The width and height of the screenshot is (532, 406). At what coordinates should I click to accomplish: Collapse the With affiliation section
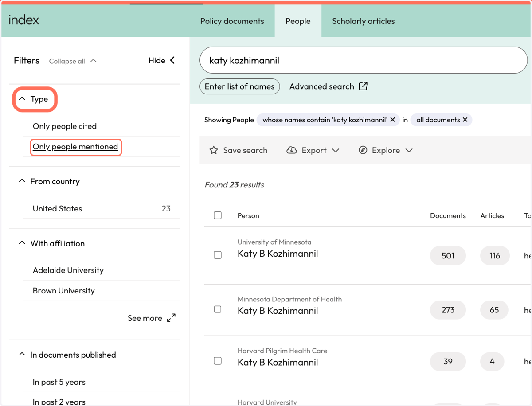coord(51,243)
